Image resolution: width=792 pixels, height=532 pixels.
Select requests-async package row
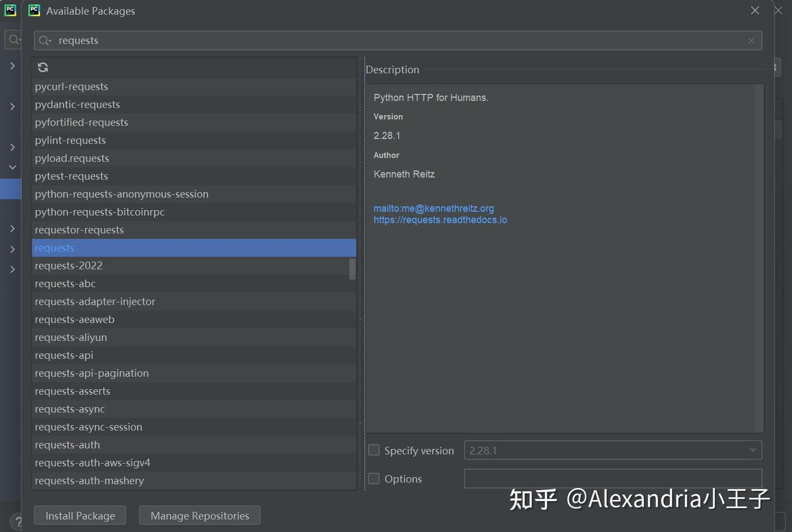(x=194, y=409)
